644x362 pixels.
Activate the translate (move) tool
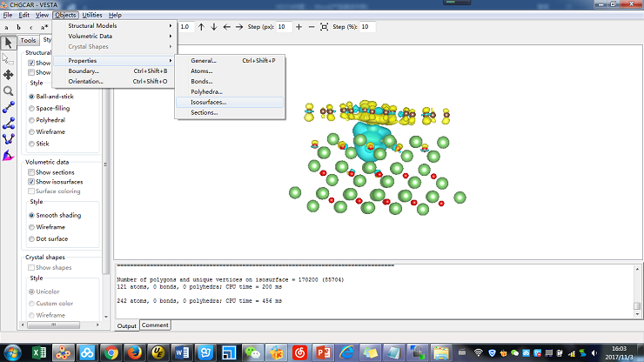pyautogui.click(x=9, y=74)
